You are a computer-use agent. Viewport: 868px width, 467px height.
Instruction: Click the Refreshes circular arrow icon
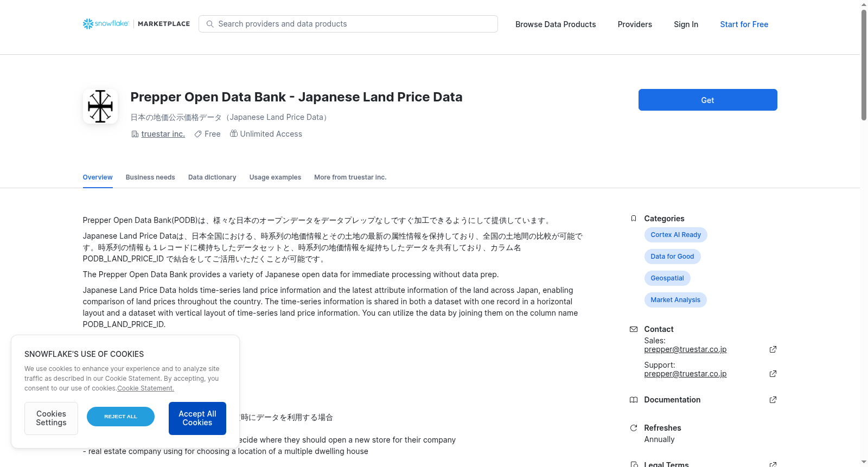634,428
